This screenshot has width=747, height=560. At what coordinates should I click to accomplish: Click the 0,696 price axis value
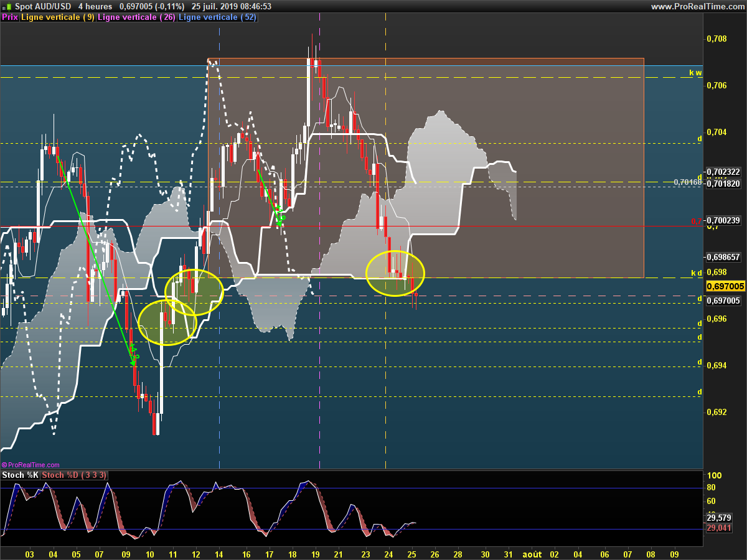click(x=716, y=319)
